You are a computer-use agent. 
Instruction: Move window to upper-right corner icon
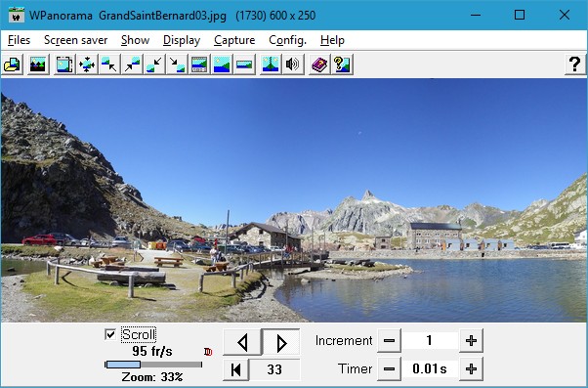tap(132, 65)
